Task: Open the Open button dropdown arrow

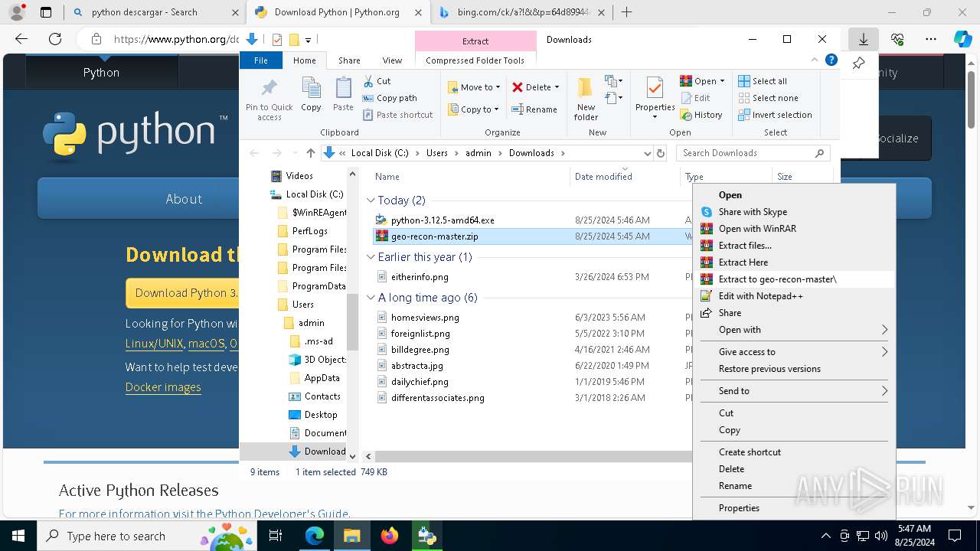Action: point(722,81)
